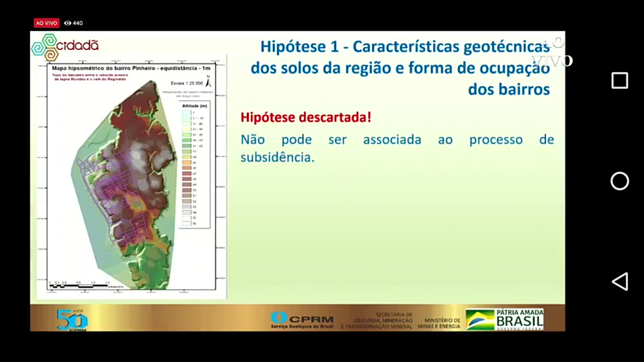
Task: Click the "Altitude (m)" legend heading
Action: click(195, 106)
